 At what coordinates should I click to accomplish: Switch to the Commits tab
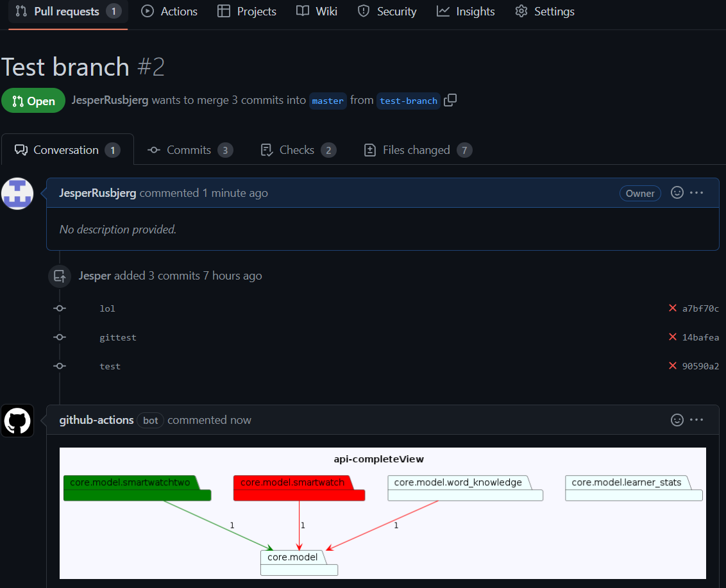pos(189,149)
